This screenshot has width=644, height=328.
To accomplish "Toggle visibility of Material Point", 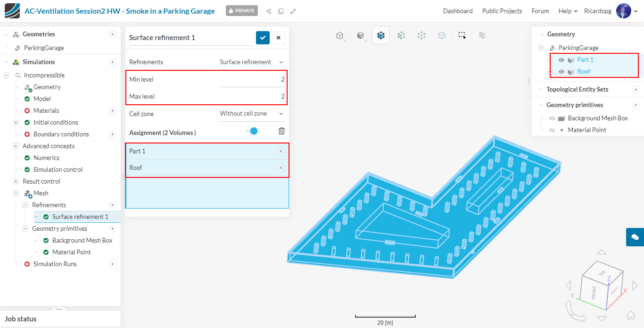I will [552, 130].
